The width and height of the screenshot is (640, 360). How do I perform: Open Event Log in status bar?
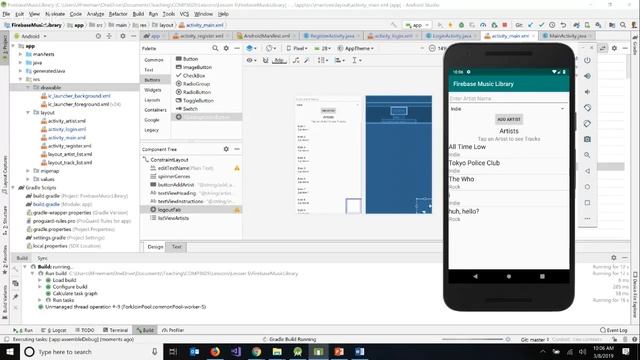pos(613,330)
